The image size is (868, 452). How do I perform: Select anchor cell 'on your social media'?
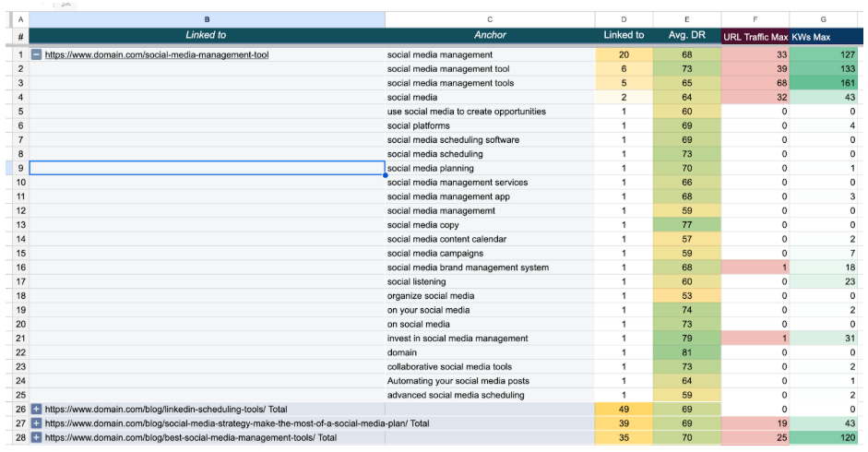pyautogui.click(x=490, y=310)
